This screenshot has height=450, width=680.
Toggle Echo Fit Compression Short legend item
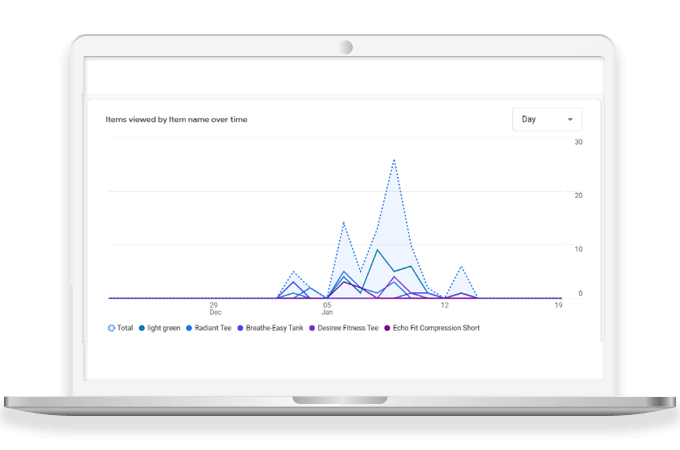432,328
